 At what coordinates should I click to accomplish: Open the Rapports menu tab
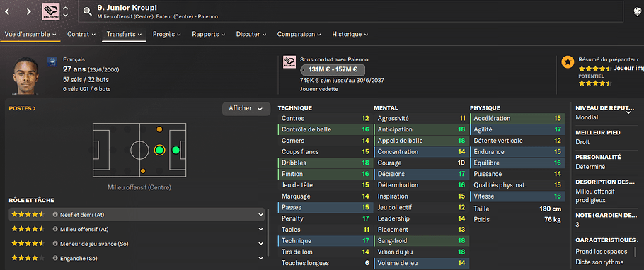pyautogui.click(x=208, y=34)
